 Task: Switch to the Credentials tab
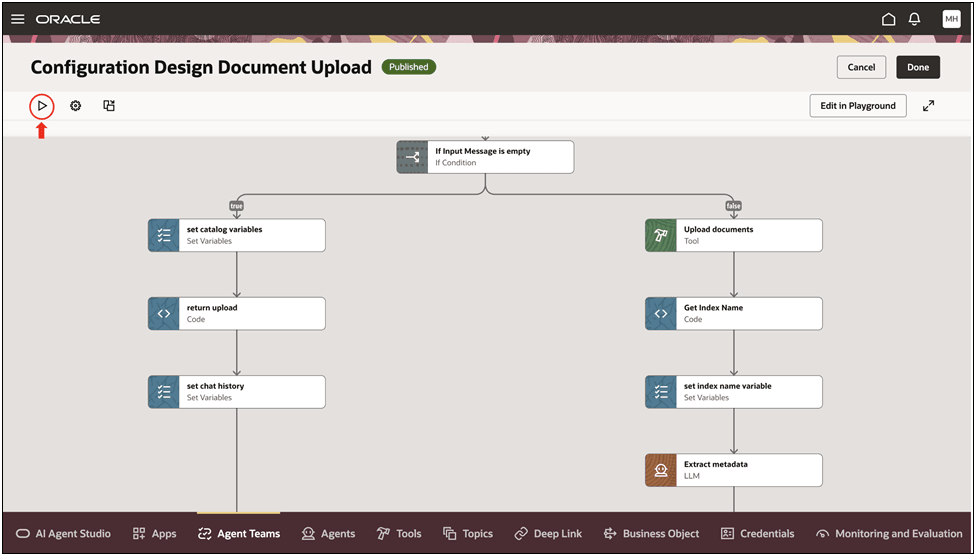pyautogui.click(x=758, y=534)
